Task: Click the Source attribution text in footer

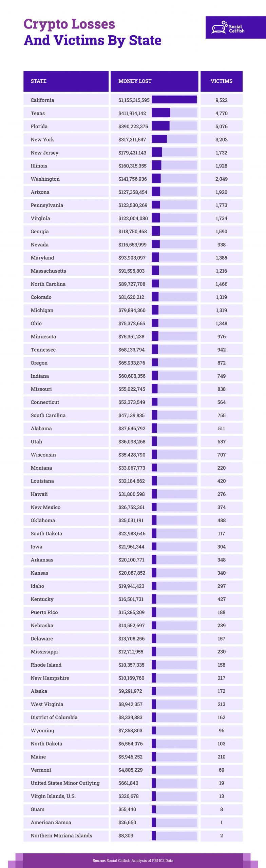Action: [x=133, y=861]
